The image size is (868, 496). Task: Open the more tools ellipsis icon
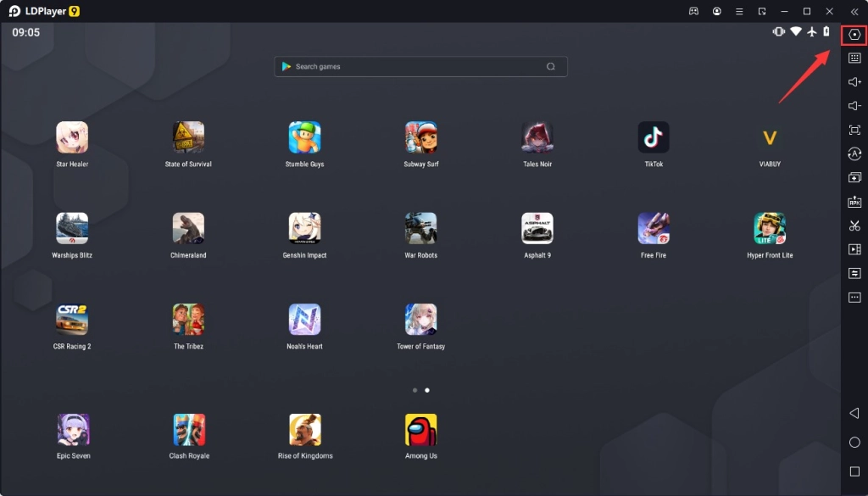[x=854, y=298]
